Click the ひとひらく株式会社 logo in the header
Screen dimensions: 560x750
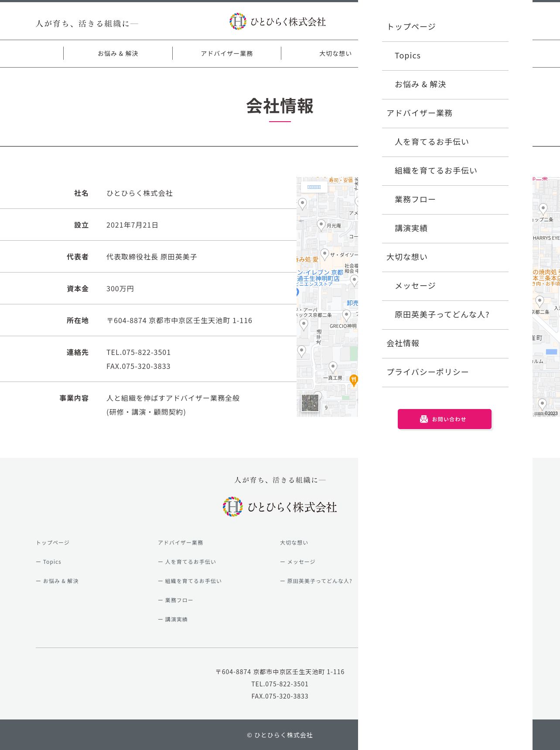pyautogui.click(x=278, y=21)
